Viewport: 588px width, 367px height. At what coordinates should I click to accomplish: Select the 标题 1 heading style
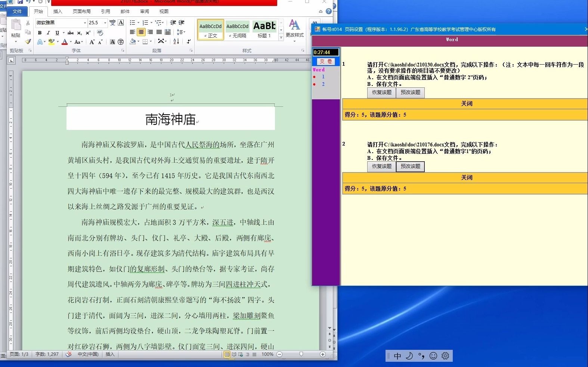(x=264, y=29)
